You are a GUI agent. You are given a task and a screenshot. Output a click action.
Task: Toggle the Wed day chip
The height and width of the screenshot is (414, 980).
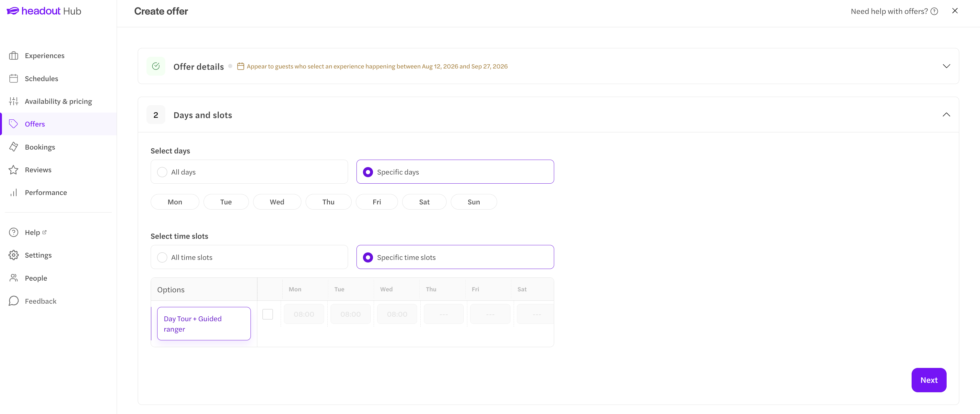click(x=277, y=202)
